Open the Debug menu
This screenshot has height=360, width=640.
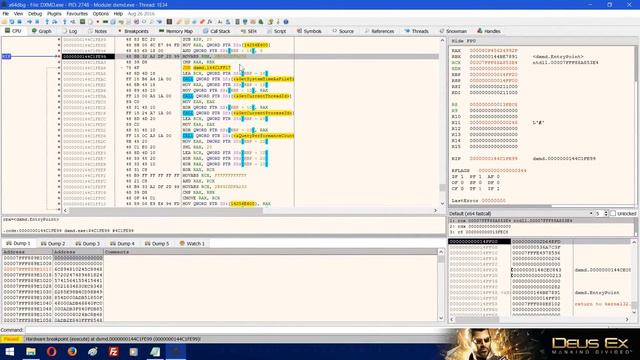[35, 13]
